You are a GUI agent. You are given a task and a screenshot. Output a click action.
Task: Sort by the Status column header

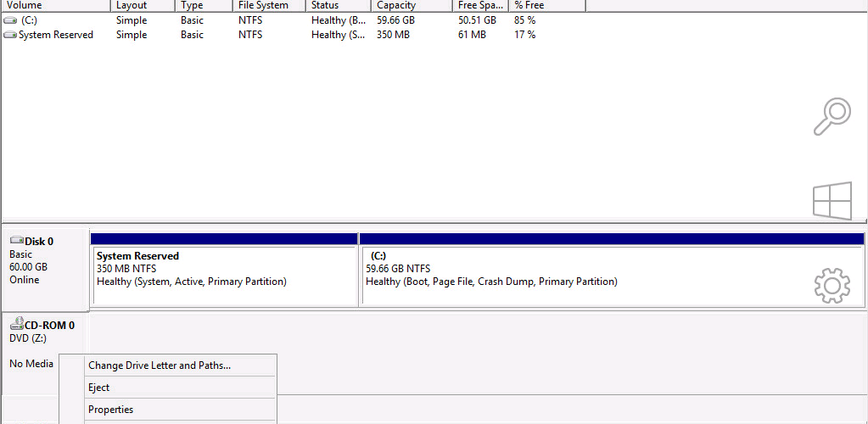[x=338, y=6]
